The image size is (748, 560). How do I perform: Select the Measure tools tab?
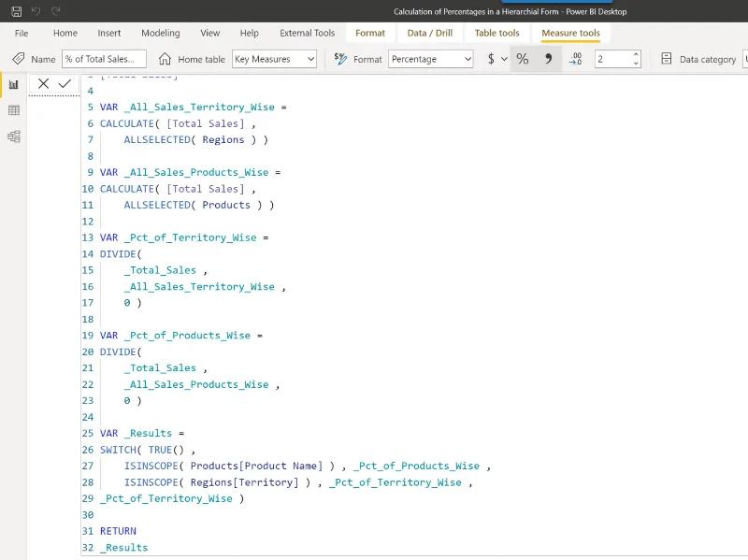click(x=570, y=33)
